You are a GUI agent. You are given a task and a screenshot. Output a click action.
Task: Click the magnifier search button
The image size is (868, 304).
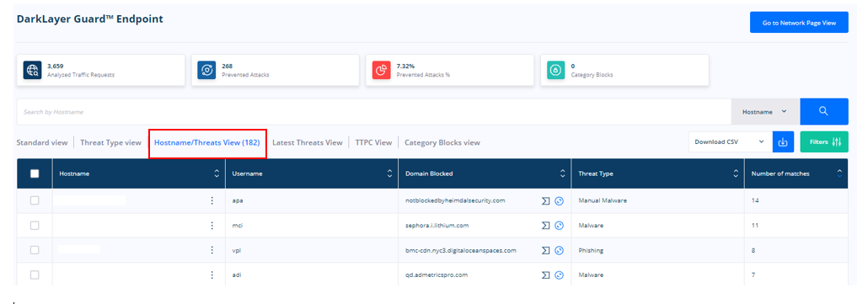823,112
